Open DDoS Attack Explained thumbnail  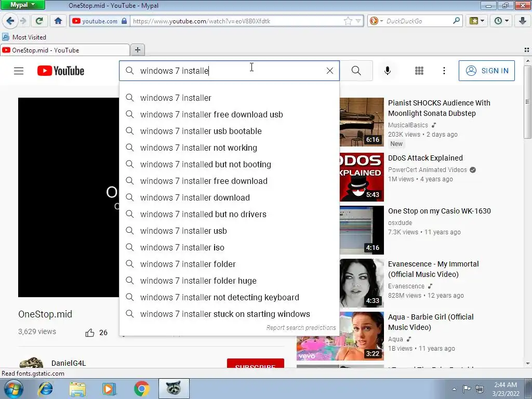tap(362, 177)
